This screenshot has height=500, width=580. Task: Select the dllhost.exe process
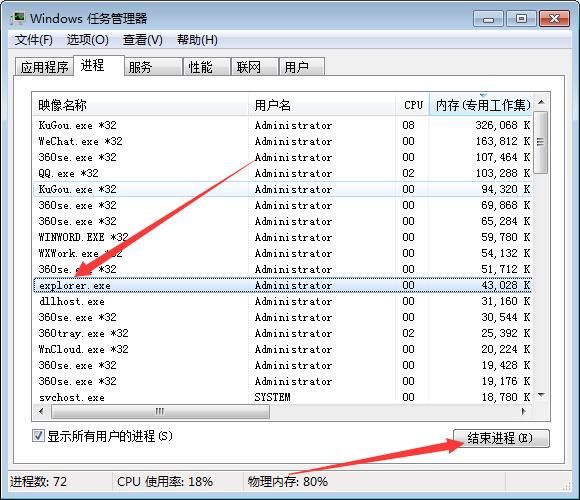[283, 301]
